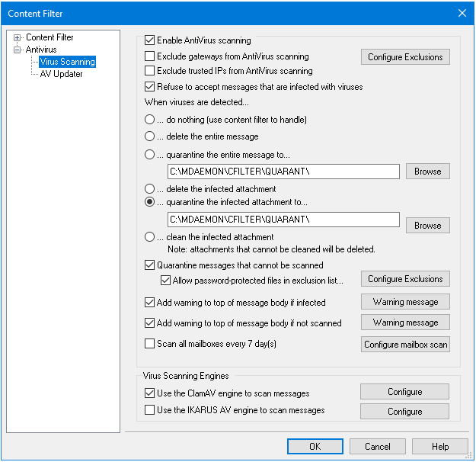Disable the Enable AntiVirus scanning checkbox

(150, 40)
